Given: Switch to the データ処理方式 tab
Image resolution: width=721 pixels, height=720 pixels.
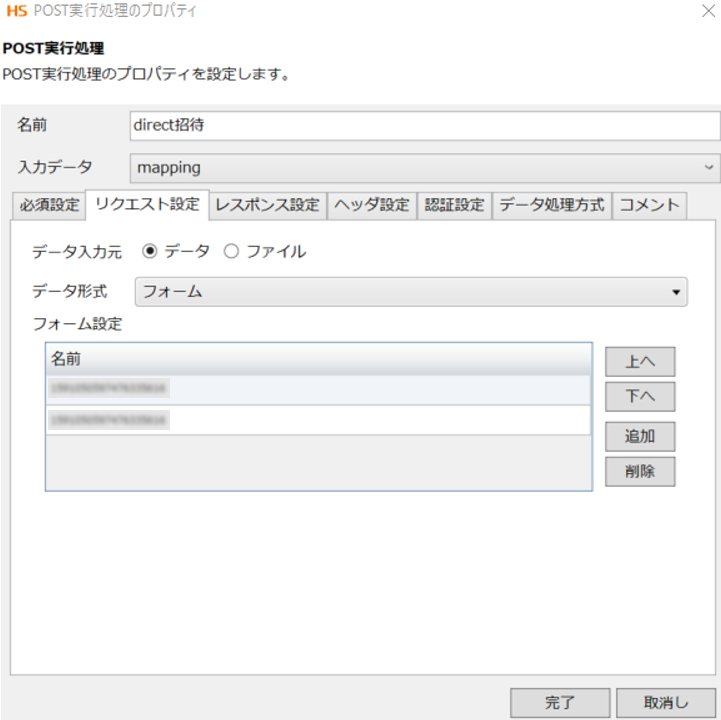Looking at the screenshot, I should click(552, 205).
